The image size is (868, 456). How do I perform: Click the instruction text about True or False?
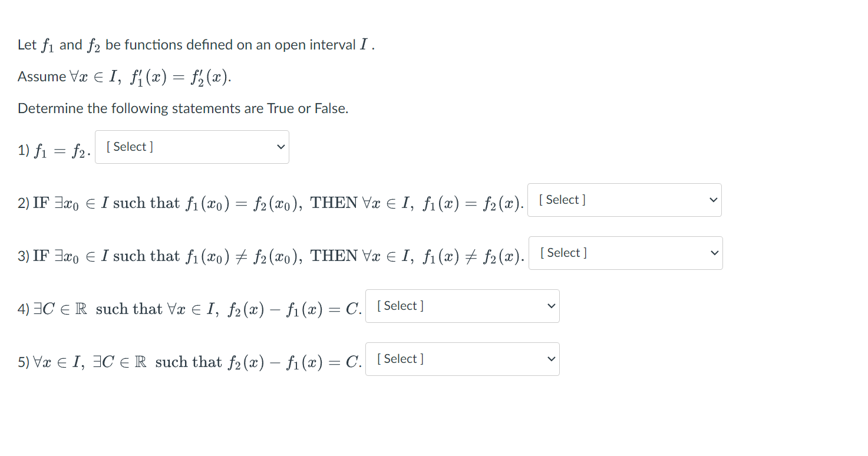(x=183, y=108)
